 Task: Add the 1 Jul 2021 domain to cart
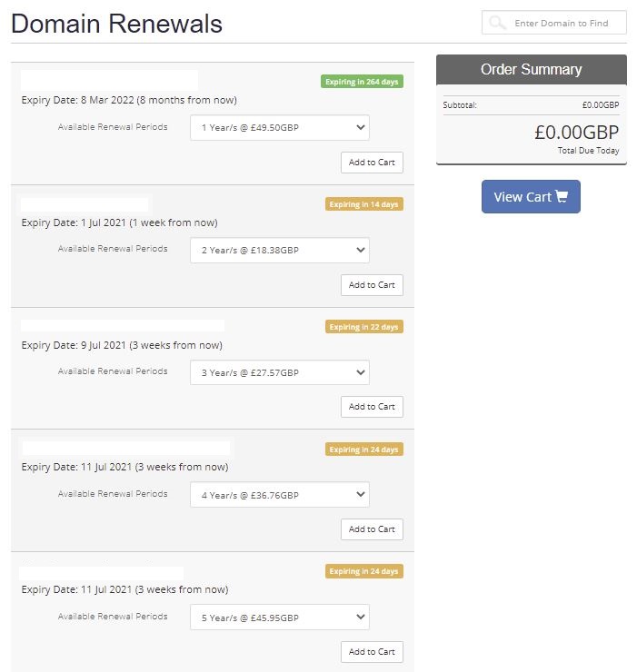point(372,285)
